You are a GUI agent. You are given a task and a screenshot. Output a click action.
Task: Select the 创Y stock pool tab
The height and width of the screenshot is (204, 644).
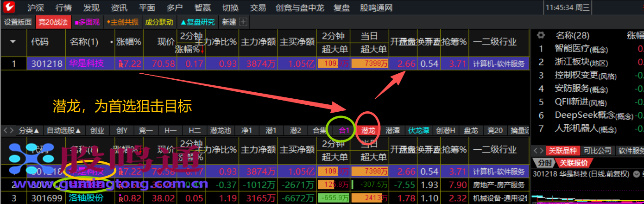click(122, 130)
